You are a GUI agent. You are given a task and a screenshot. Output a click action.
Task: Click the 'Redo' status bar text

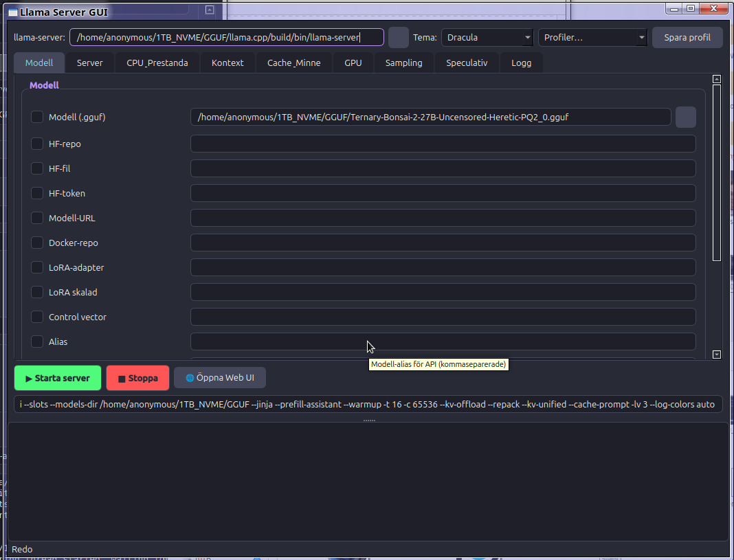point(22,550)
